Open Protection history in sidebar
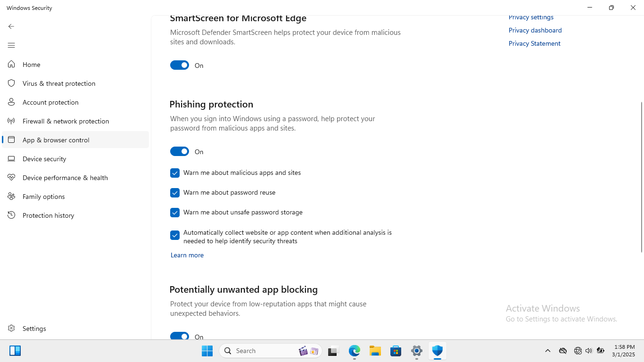Image resolution: width=644 pixels, height=362 pixels. pos(48,215)
